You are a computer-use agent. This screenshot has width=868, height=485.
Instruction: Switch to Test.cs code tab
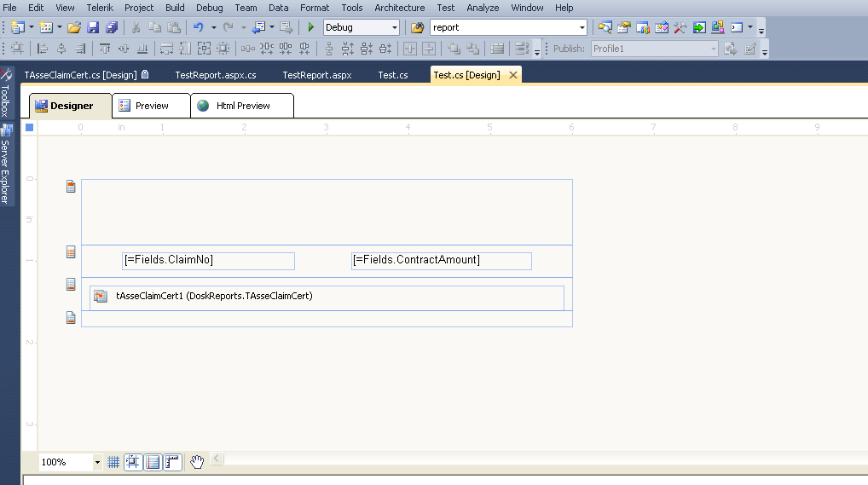coord(393,75)
